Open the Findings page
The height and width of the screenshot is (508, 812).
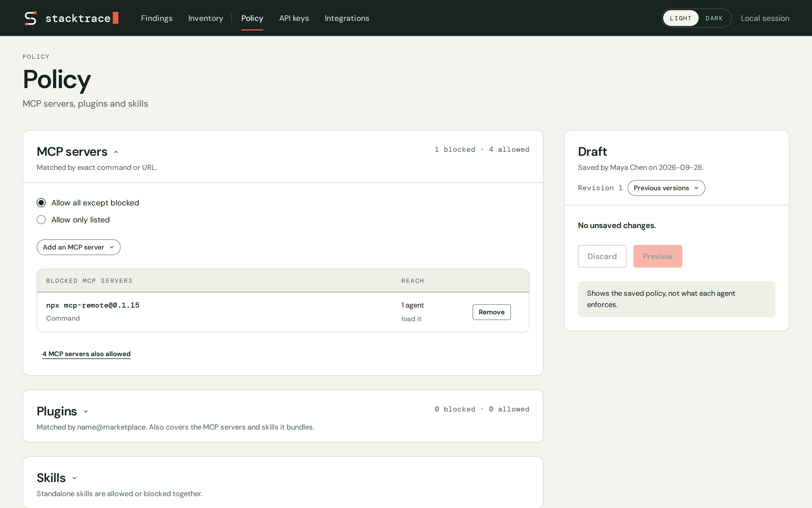[157, 18]
